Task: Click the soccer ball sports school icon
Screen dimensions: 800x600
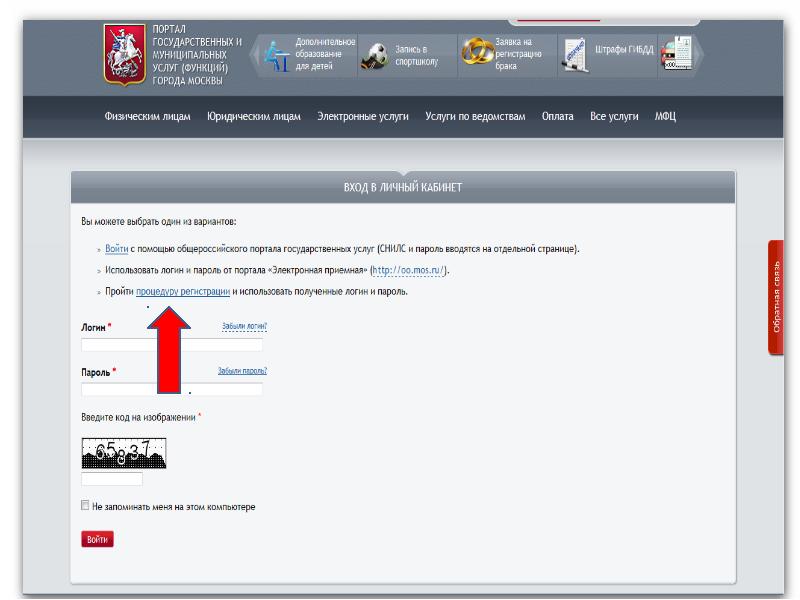Action: [x=376, y=55]
